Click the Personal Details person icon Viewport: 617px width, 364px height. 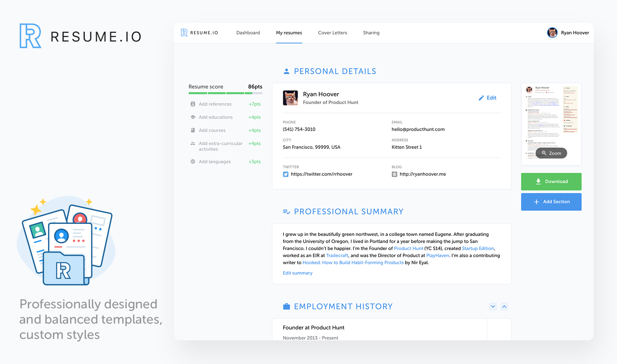[x=286, y=71]
